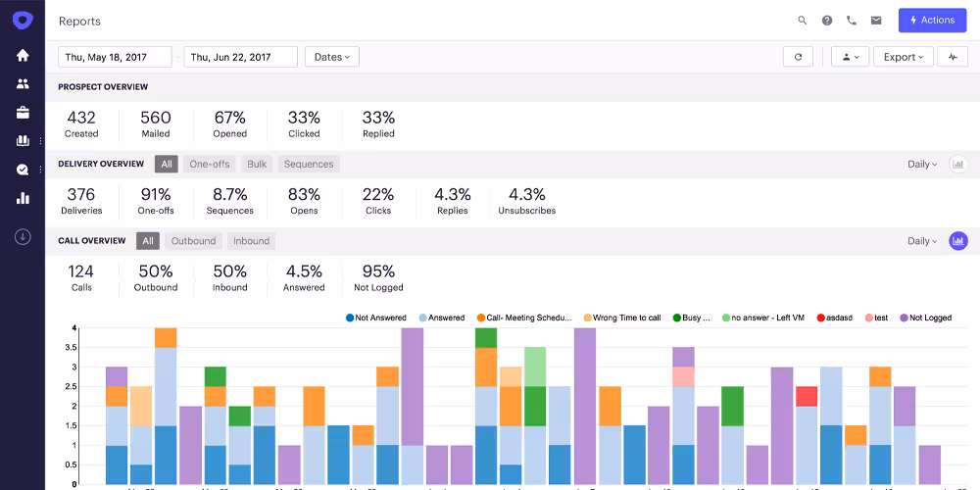The width and height of the screenshot is (980, 490).
Task: Select the Sequences tab in Delivery Overview
Action: point(309,164)
